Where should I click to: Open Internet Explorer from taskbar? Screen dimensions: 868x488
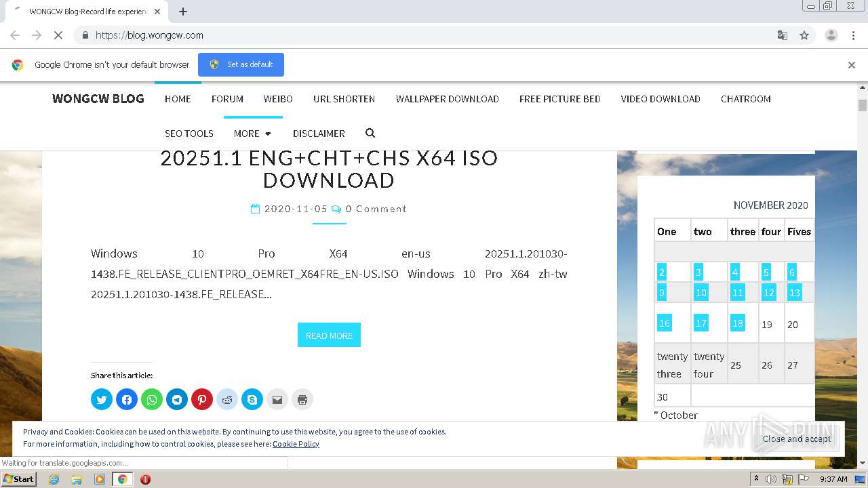[54, 479]
